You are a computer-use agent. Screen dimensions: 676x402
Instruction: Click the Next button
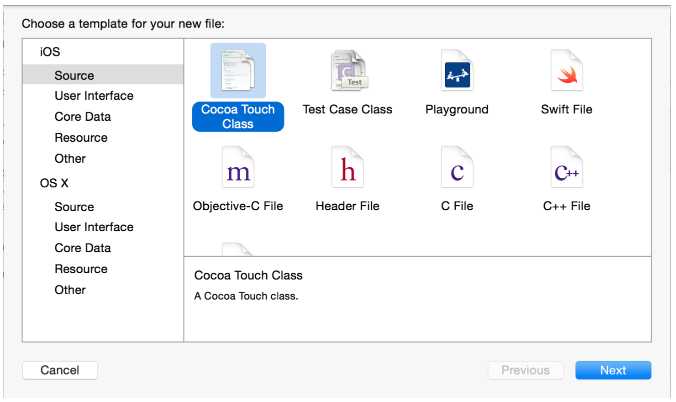[613, 371]
